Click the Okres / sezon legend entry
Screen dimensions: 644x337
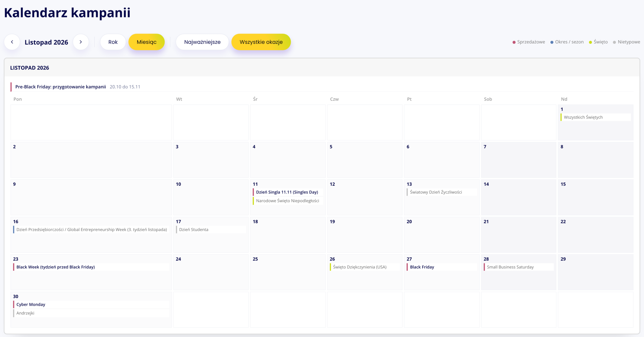pos(567,42)
